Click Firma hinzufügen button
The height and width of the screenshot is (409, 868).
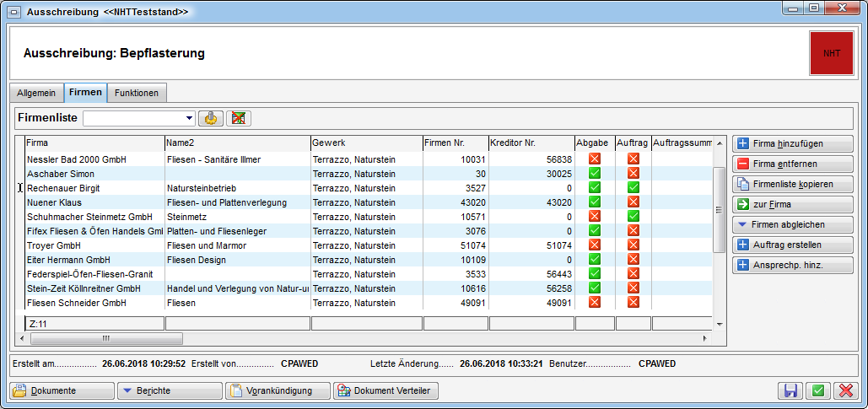[792, 144]
